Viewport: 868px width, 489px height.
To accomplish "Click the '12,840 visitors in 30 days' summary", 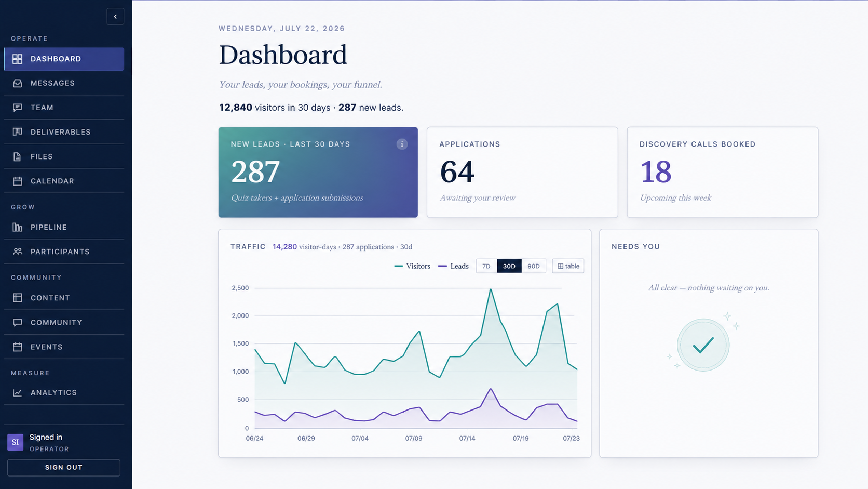I will pyautogui.click(x=275, y=108).
